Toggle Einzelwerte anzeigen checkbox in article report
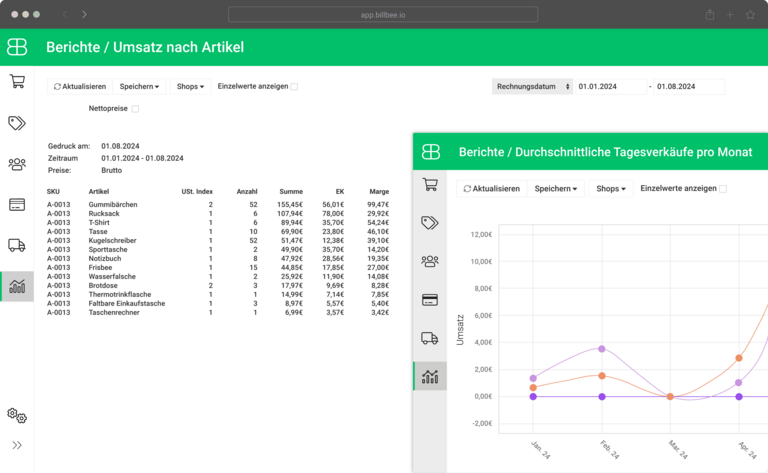The height and width of the screenshot is (473, 768). tap(294, 87)
